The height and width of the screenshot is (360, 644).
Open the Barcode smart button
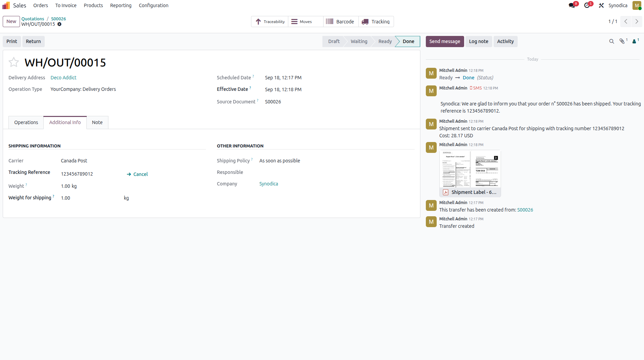[340, 22]
